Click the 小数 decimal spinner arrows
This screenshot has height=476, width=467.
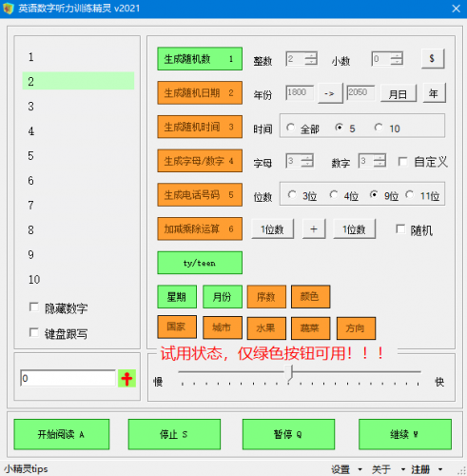pyautogui.click(x=397, y=59)
